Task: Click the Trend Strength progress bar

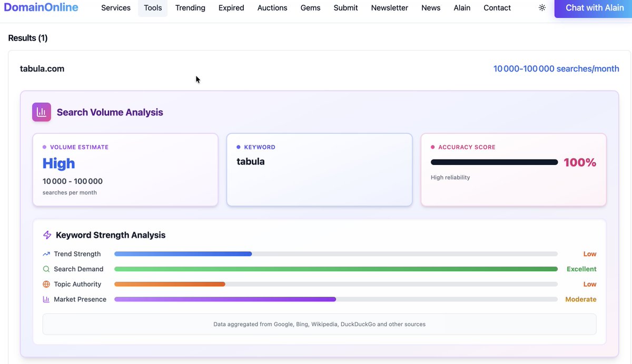Action: (x=336, y=254)
